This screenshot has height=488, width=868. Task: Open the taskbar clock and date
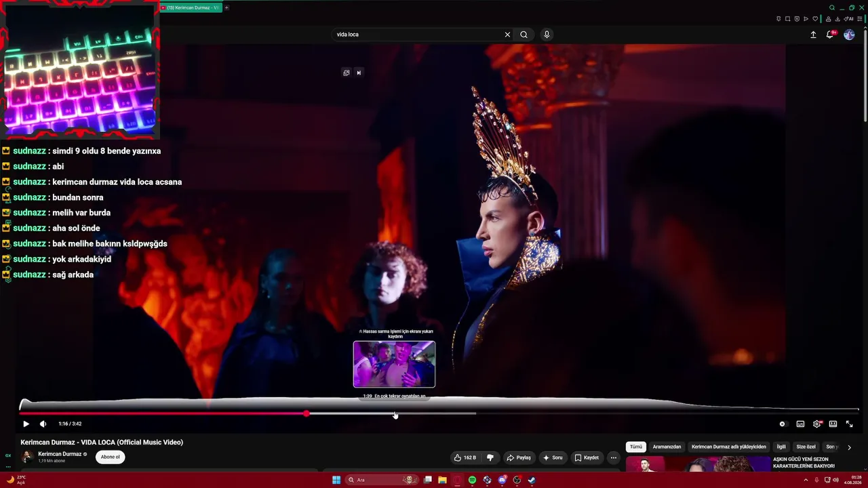(x=852, y=480)
